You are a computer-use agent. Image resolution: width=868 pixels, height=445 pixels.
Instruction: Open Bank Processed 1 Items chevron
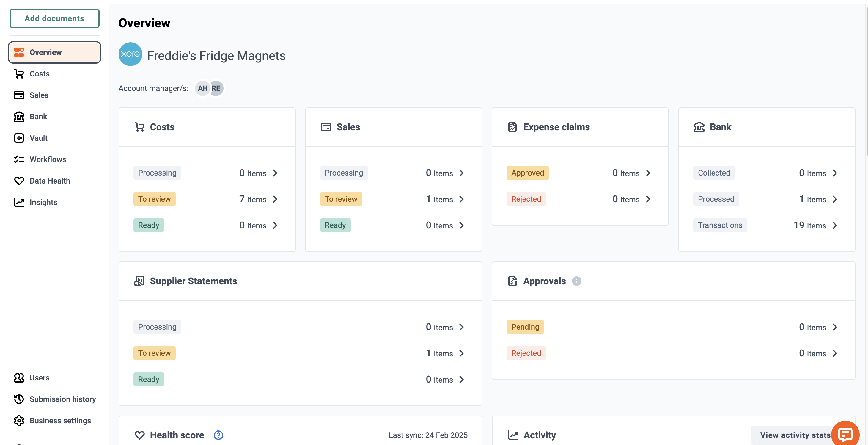coord(835,199)
